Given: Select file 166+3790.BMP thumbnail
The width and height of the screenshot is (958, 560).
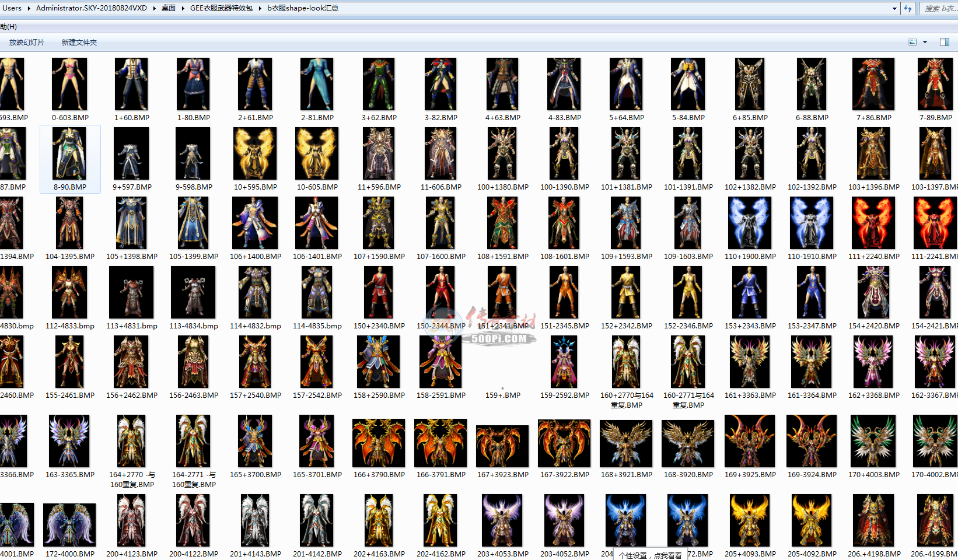Looking at the screenshot, I should click(379, 443).
